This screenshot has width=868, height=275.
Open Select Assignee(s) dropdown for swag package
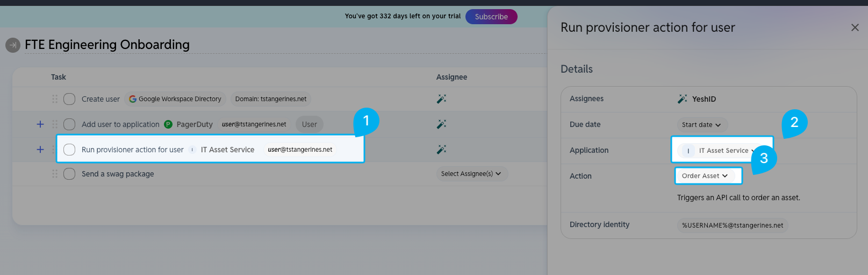[471, 174]
